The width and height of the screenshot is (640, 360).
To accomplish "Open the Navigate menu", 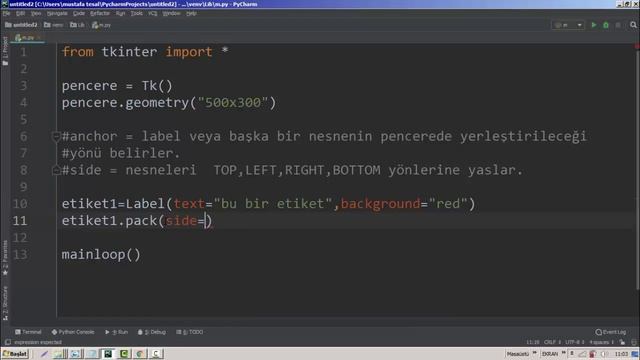I will pos(57,13).
